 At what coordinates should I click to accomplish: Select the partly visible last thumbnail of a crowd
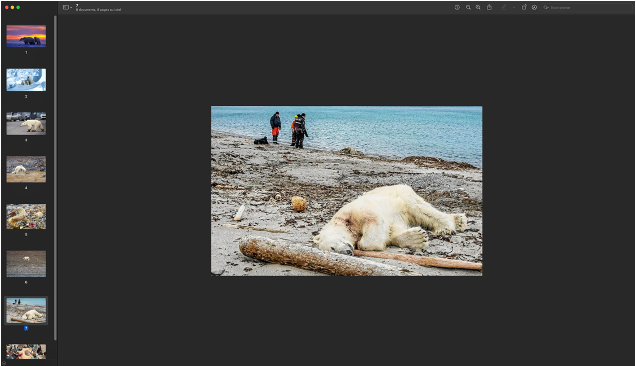click(x=26, y=352)
